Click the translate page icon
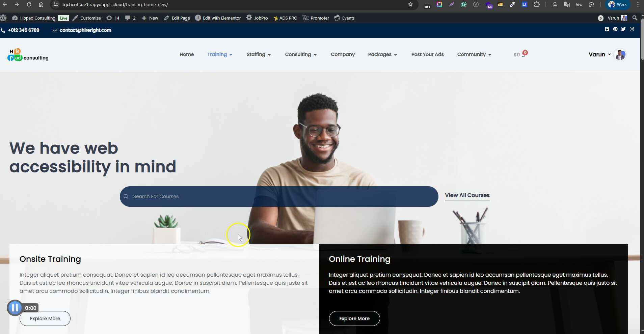The height and width of the screenshot is (334, 644). (x=567, y=4)
